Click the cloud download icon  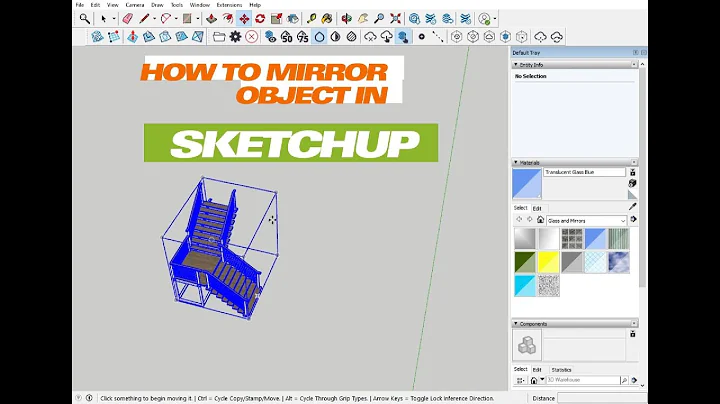coord(387,37)
